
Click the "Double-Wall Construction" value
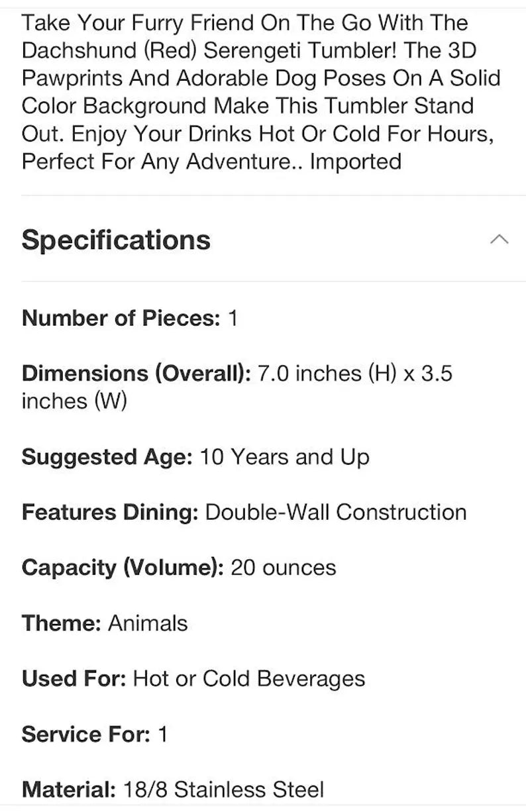(336, 512)
